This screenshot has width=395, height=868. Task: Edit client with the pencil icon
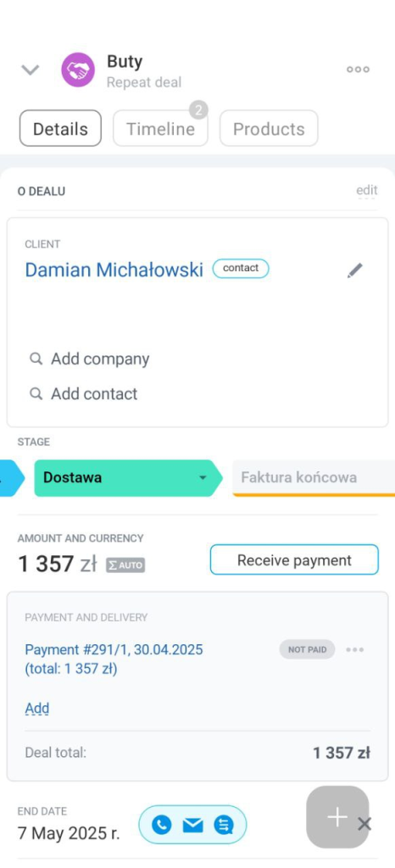(355, 270)
